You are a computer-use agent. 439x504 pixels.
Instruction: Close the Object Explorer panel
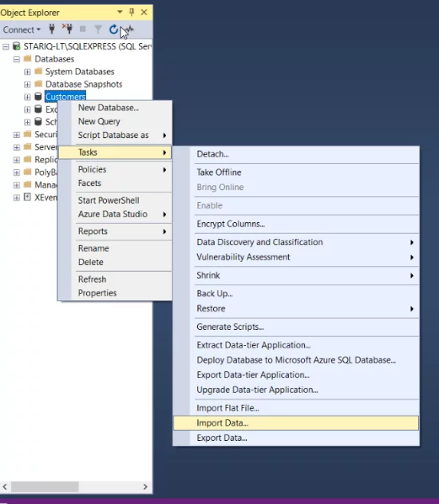(144, 12)
